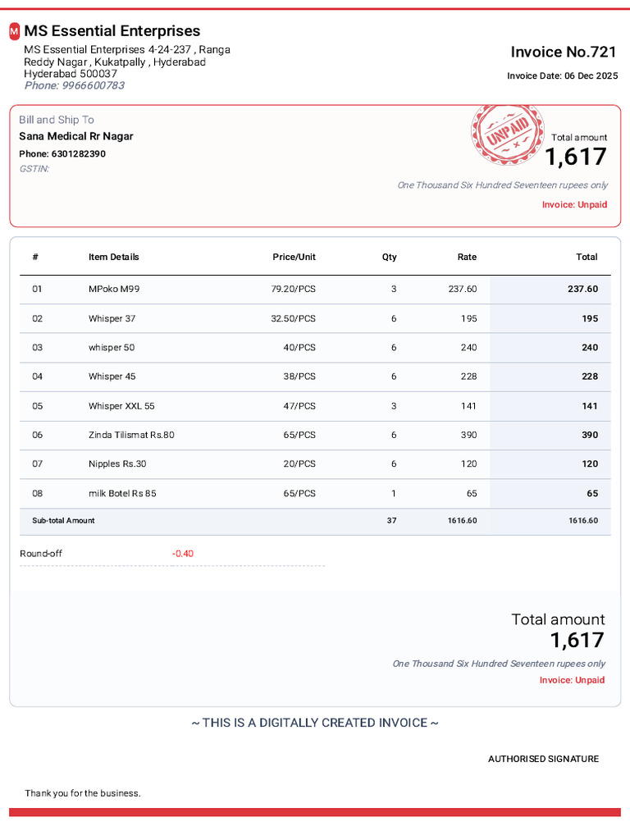Click the phone number 9966600783
630x840 pixels.
point(94,85)
